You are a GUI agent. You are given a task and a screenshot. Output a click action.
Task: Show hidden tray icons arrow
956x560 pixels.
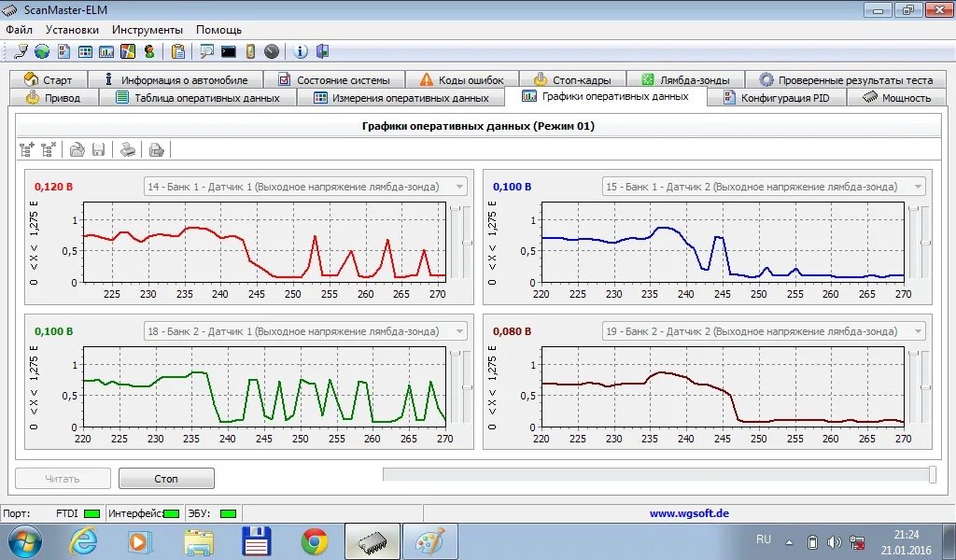coord(789,541)
